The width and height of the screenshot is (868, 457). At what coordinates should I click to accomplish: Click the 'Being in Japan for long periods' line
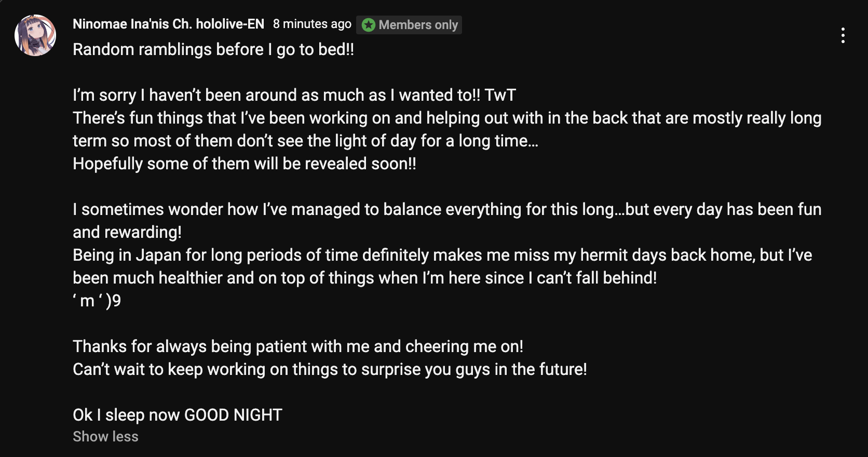tap(442, 255)
